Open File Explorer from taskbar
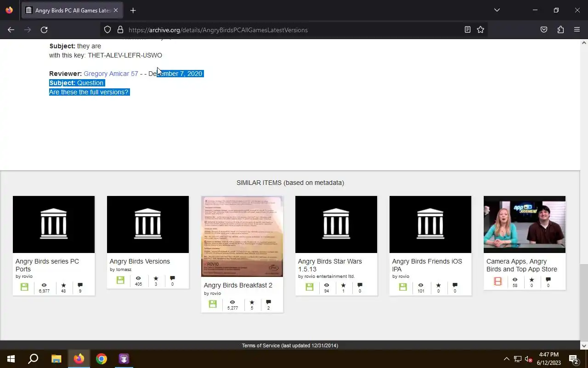Screen dimensions: 588x368 56,359
